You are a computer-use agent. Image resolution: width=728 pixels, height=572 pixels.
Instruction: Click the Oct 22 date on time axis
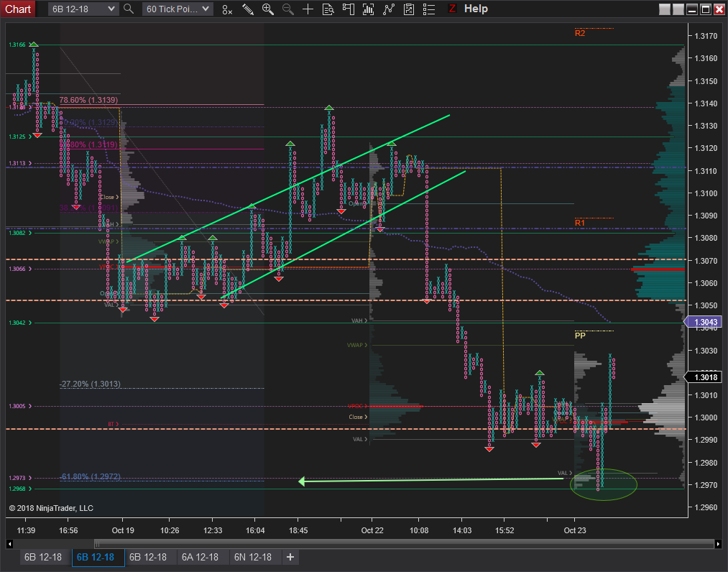372,530
